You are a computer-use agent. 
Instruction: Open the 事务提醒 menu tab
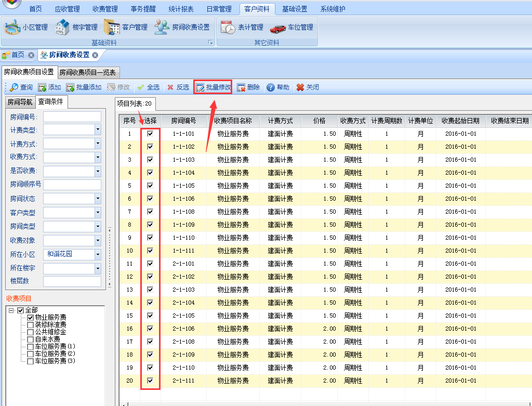point(143,9)
